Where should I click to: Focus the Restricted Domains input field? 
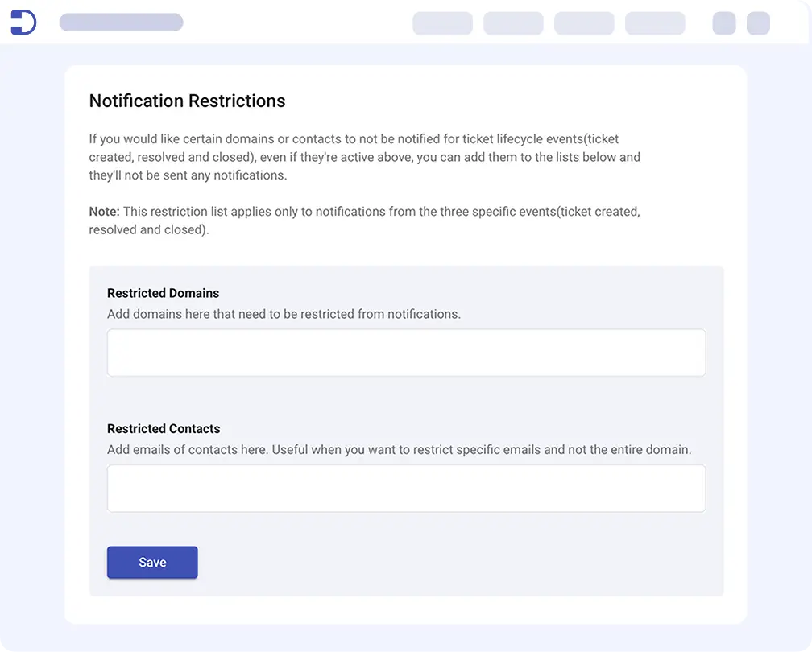tap(406, 353)
